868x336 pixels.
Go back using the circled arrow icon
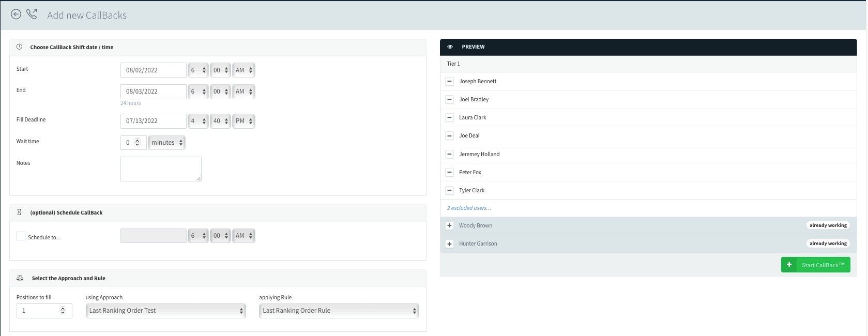(x=16, y=14)
